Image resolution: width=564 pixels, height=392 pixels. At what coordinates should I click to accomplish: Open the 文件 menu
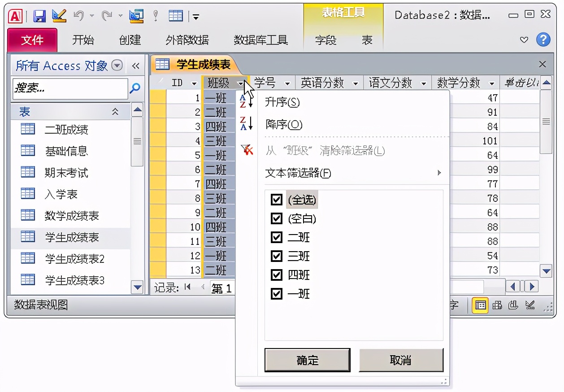(31, 40)
